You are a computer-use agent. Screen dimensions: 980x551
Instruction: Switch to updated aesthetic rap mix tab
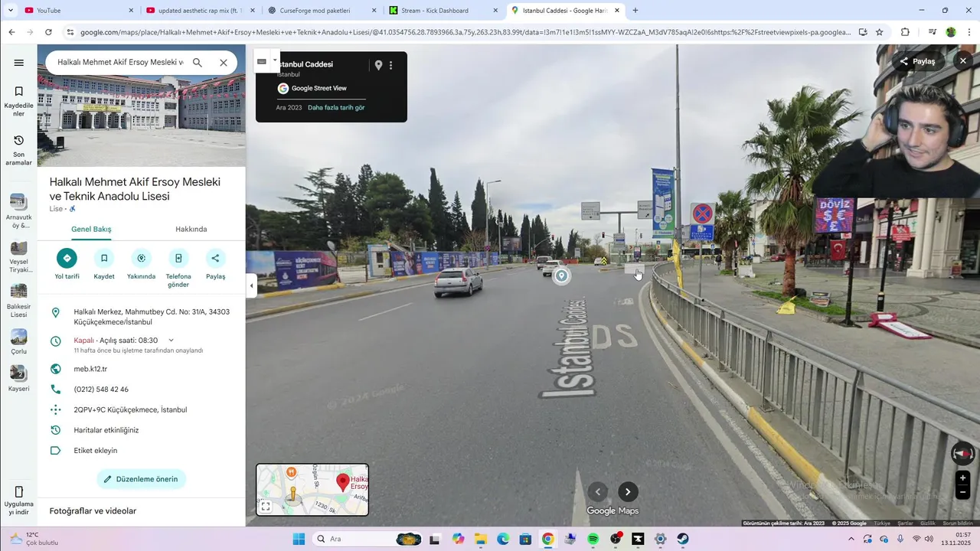pyautogui.click(x=201, y=11)
